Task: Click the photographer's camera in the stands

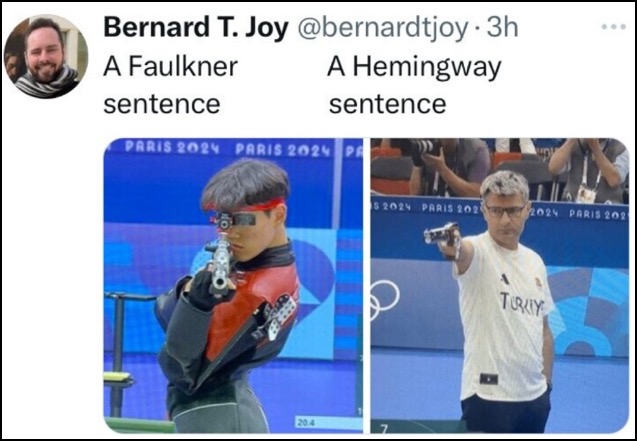Action: pyautogui.click(x=424, y=147)
